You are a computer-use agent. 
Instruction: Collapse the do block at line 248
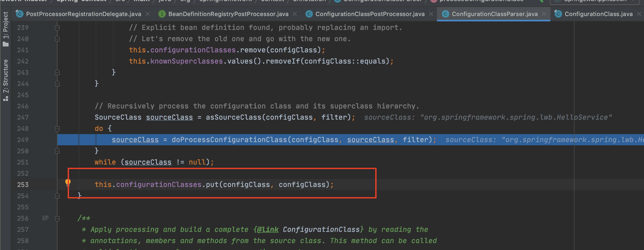(57, 128)
